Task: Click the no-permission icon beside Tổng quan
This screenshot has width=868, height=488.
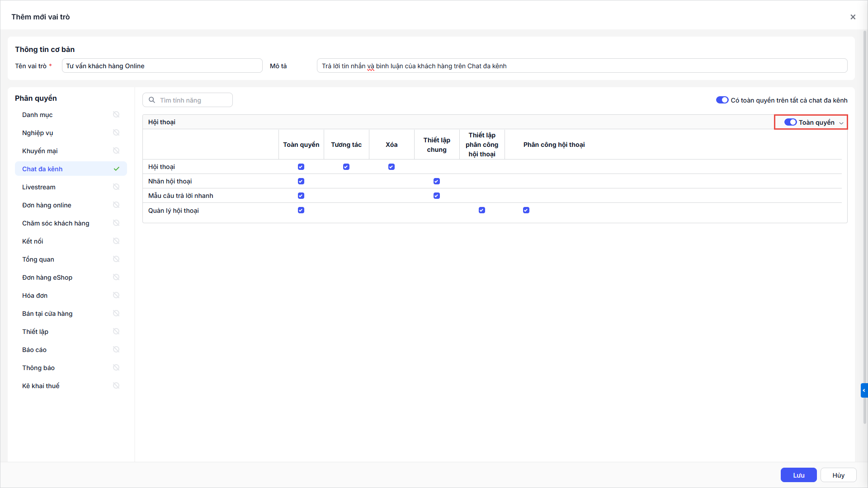Action: coord(116,259)
